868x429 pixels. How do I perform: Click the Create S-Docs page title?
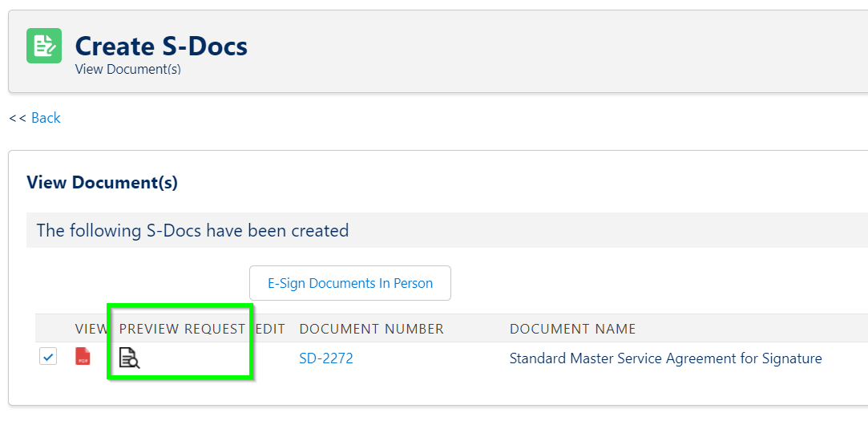tap(161, 46)
